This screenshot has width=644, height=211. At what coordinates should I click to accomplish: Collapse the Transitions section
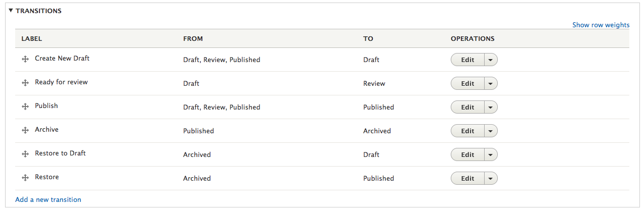35,11
